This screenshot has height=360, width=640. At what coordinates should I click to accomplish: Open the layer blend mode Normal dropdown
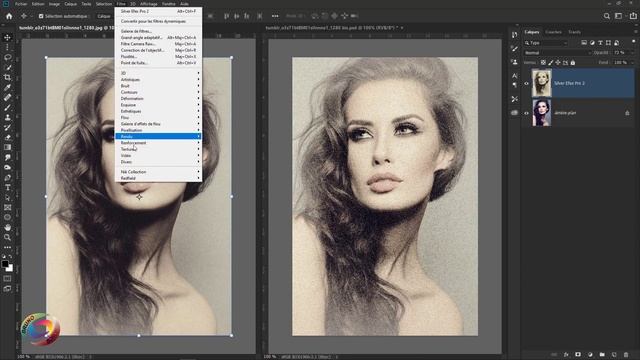point(558,53)
